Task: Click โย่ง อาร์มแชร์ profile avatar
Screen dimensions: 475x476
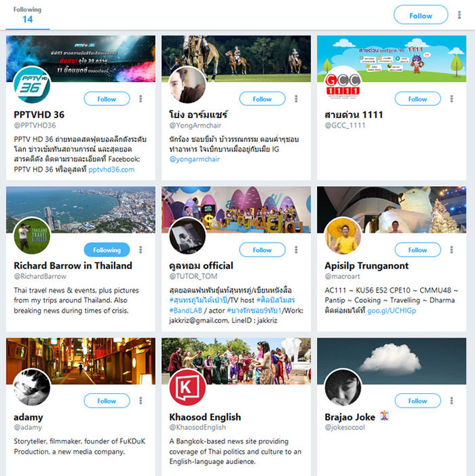Action: (x=187, y=85)
